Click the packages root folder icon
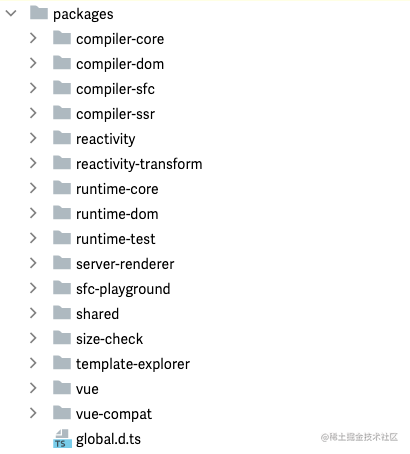 39,13
